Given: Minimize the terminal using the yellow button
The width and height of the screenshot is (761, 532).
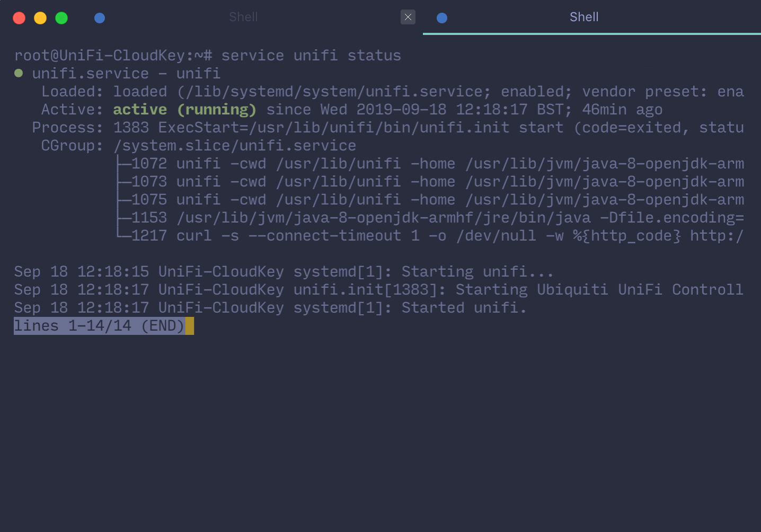Looking at the screenshot, I should (40, 18).
